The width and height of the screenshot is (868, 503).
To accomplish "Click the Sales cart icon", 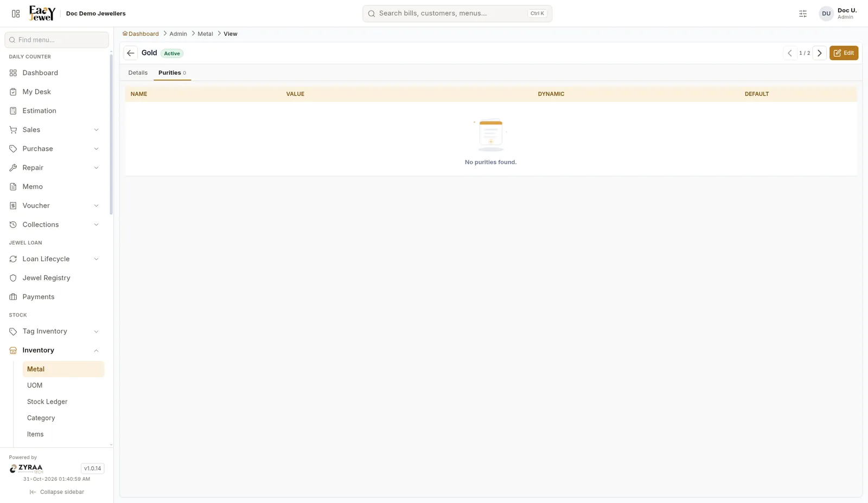I will coord(13,130).
